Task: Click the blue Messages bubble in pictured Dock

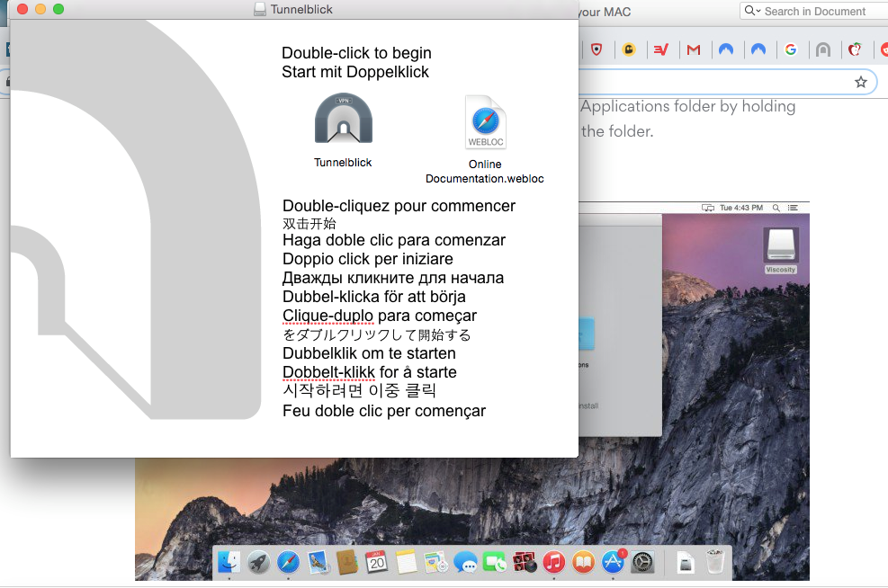Action: [x=465, y=563]
